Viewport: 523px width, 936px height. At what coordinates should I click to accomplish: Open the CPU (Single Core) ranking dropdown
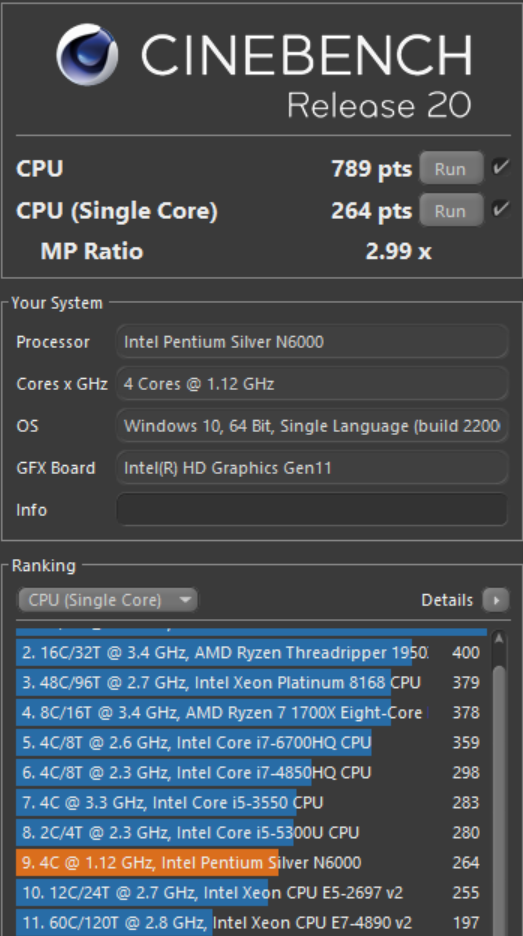[107, 600]
